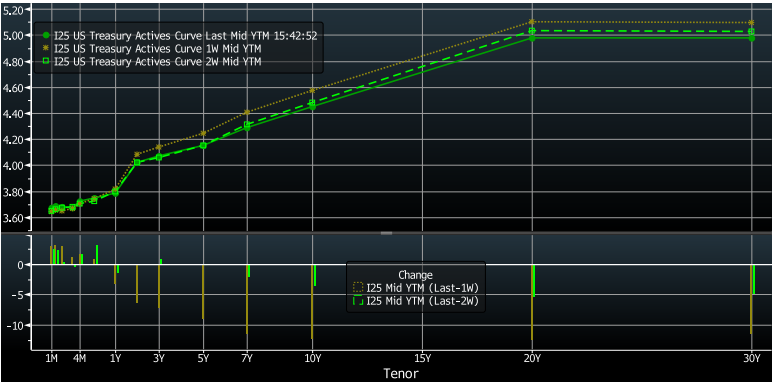
Task: Click the asterisk marker in top legend
Action: click(x=46, y=48)
